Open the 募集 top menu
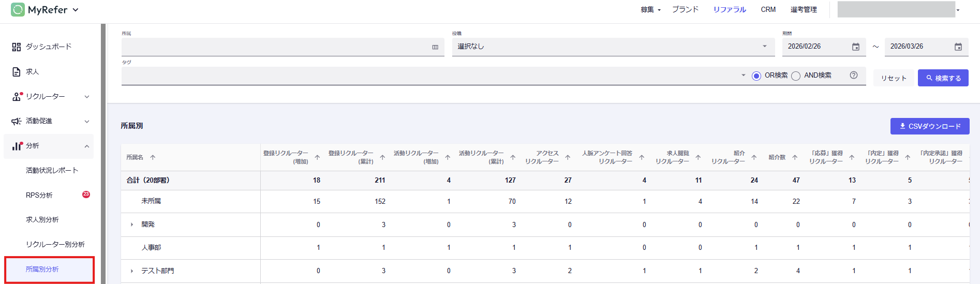Image resolution: width=980 pixels, height=284 pixels. 650,10
